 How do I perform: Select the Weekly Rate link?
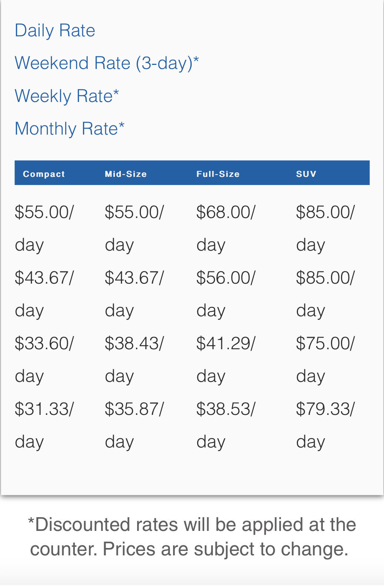pos(67,96)
